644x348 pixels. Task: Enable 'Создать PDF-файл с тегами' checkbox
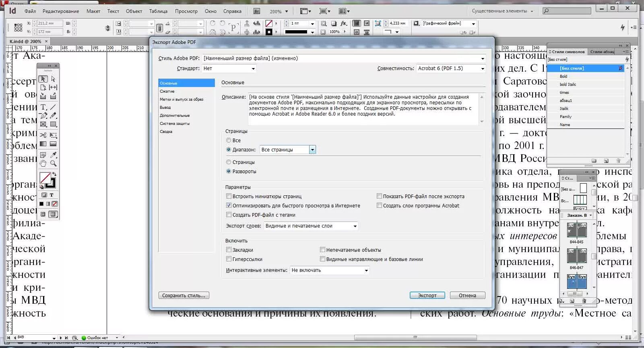tap(229, 215)
